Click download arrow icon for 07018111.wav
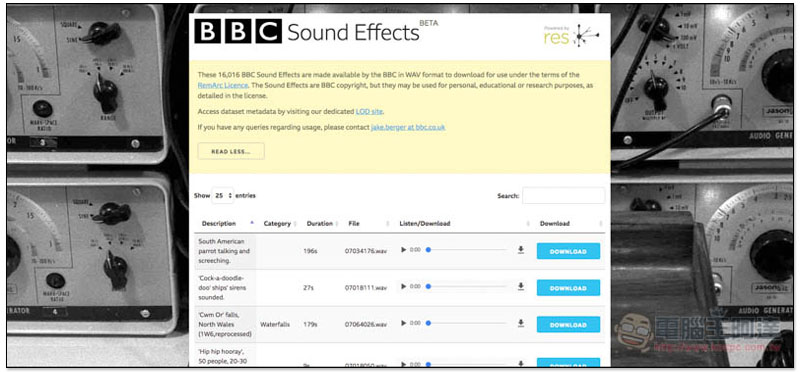This screenshot has width=800, height=372. point(520,287)
